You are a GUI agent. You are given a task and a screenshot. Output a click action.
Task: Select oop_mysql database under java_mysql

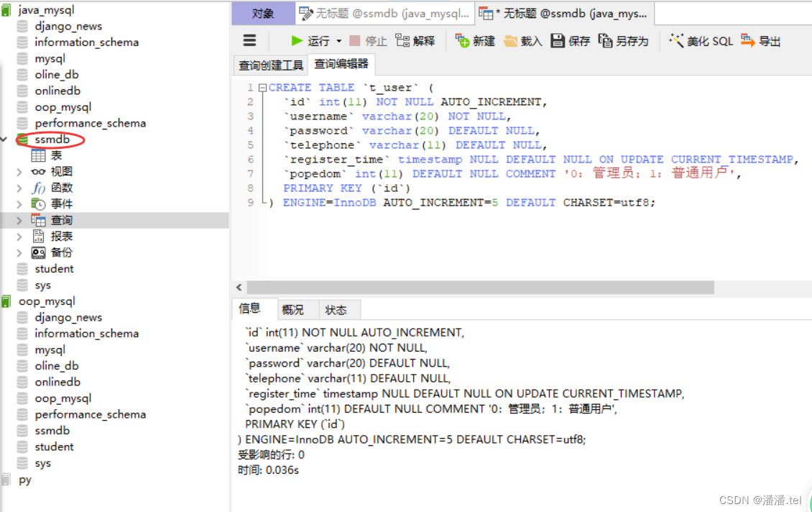pos(63,106)
